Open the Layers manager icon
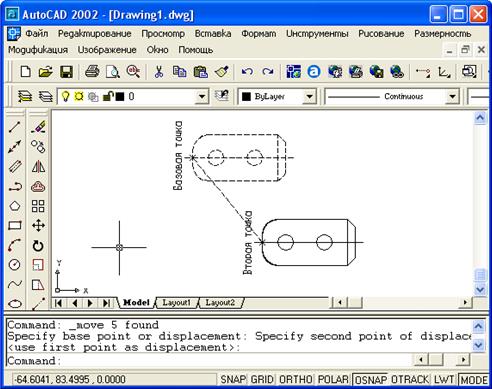Image resolution: width=492 pixels, height=389 pixels. pos(25,97)
